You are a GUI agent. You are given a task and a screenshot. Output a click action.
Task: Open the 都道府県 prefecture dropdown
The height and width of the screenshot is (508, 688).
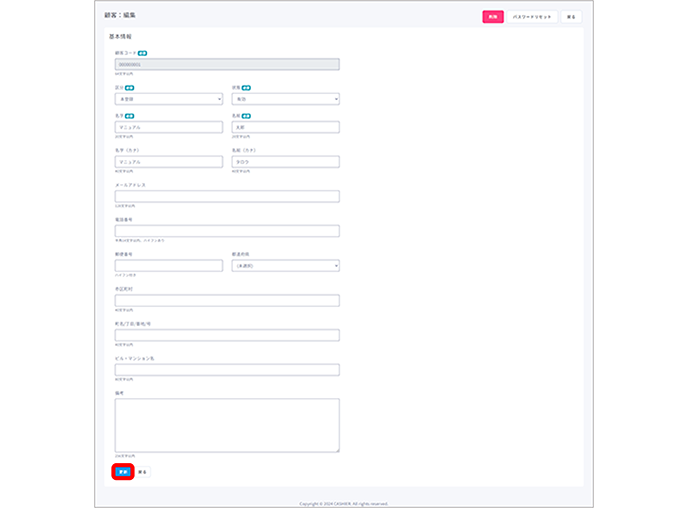click(x=285, y=266)
